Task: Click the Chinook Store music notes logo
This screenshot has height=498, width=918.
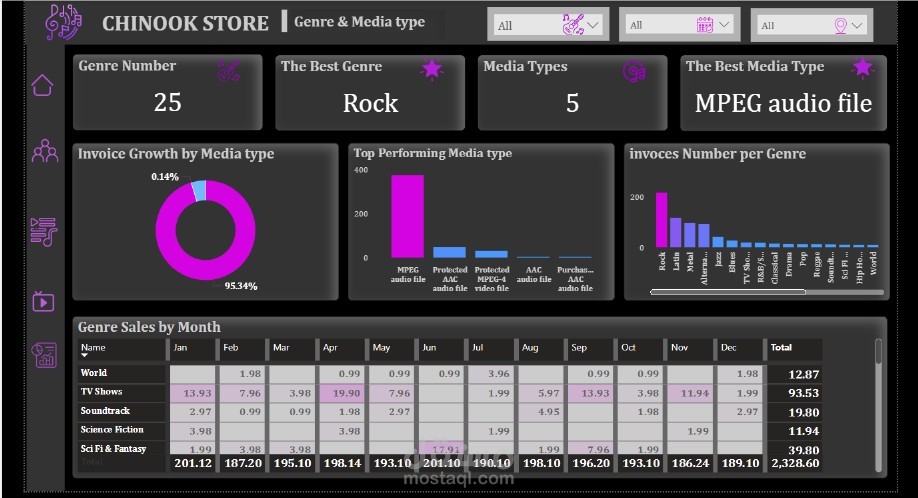Action: tap(64, 23)
